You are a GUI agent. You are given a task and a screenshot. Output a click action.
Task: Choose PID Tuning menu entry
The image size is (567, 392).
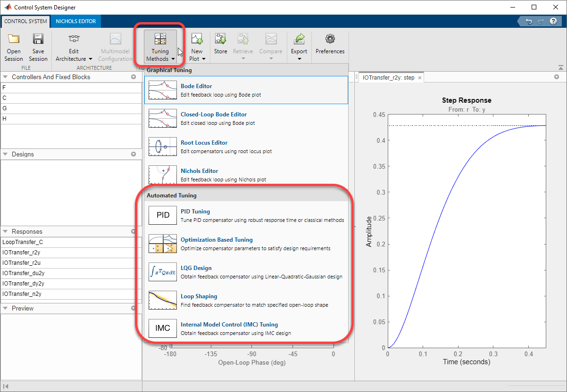pyautogui.click(x=246, y=215)
